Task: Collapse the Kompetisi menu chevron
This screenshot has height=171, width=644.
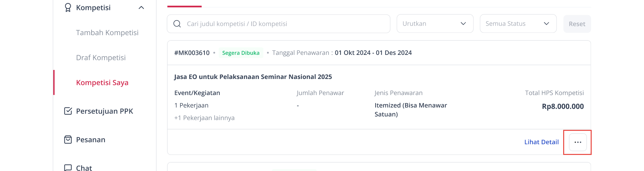Action: [142, 7]
